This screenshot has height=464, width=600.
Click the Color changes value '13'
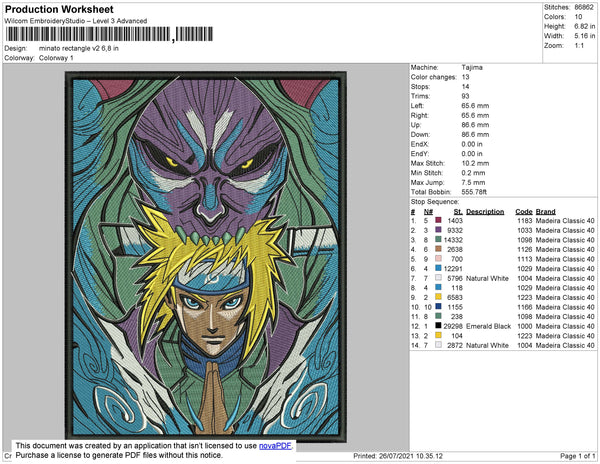point(465,77)
